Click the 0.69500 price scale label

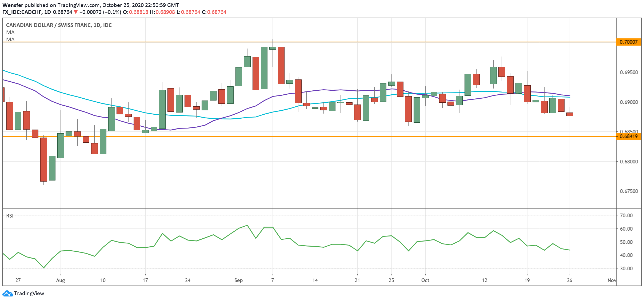(629, 72)
